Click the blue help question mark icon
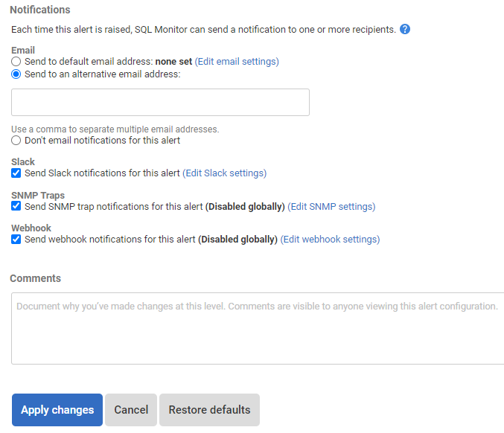Screen dimensions: 504x433 click(x=405, y=30)
